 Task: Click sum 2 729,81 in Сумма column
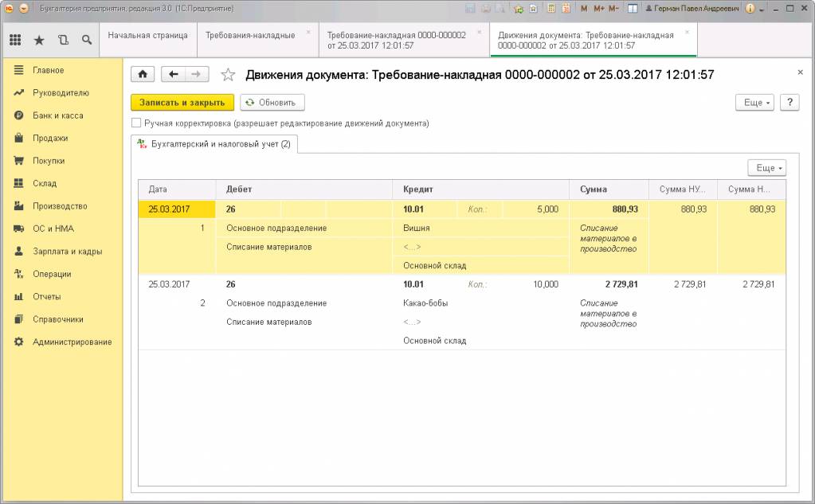coord(621,284)
